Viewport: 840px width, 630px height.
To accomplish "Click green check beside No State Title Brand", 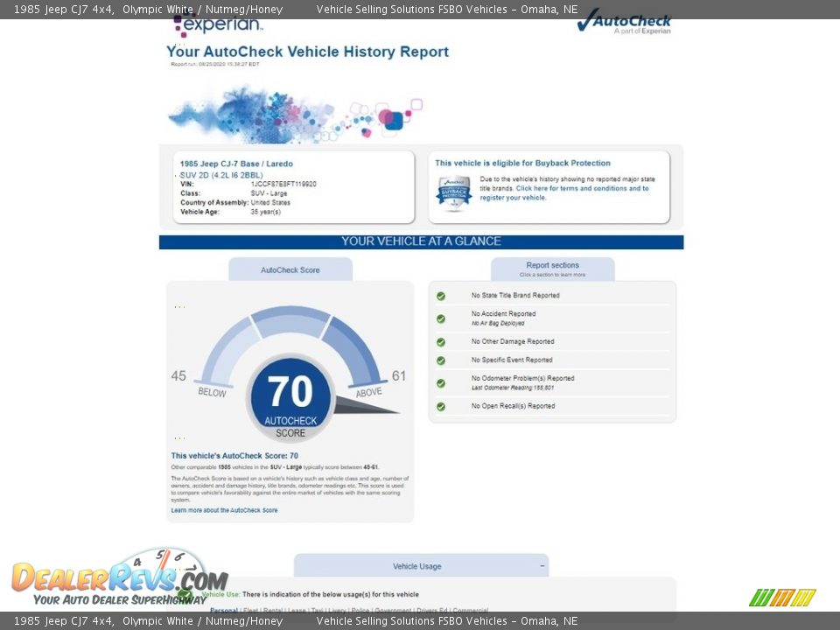I will point(441,296).
